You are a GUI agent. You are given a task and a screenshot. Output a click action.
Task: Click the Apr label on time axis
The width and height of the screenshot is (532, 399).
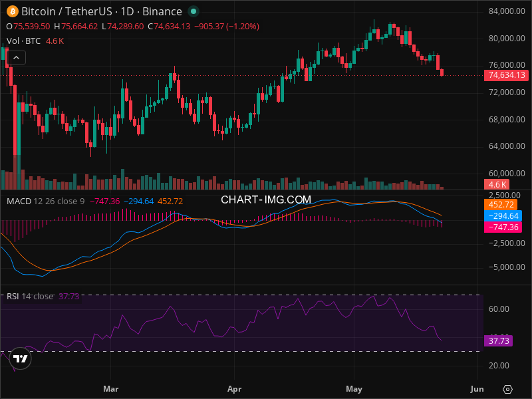click(234, 389)
